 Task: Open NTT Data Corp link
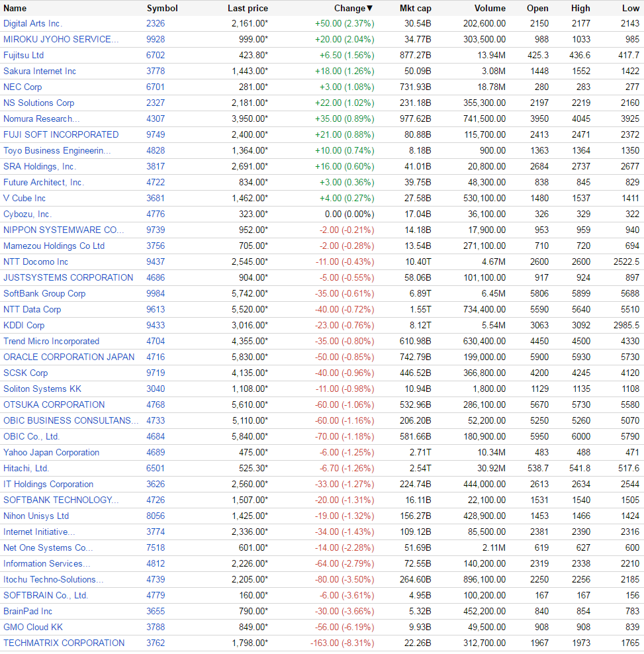(x=32, y=309)
